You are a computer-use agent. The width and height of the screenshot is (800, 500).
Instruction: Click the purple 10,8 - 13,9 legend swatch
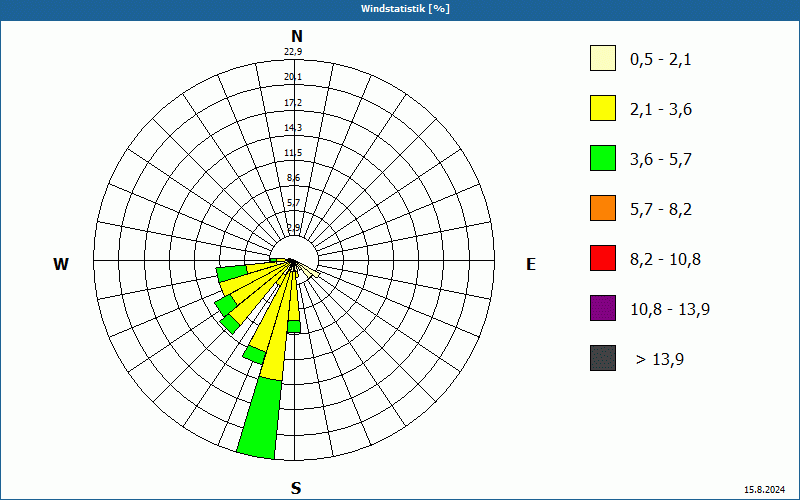pos(603,308)
